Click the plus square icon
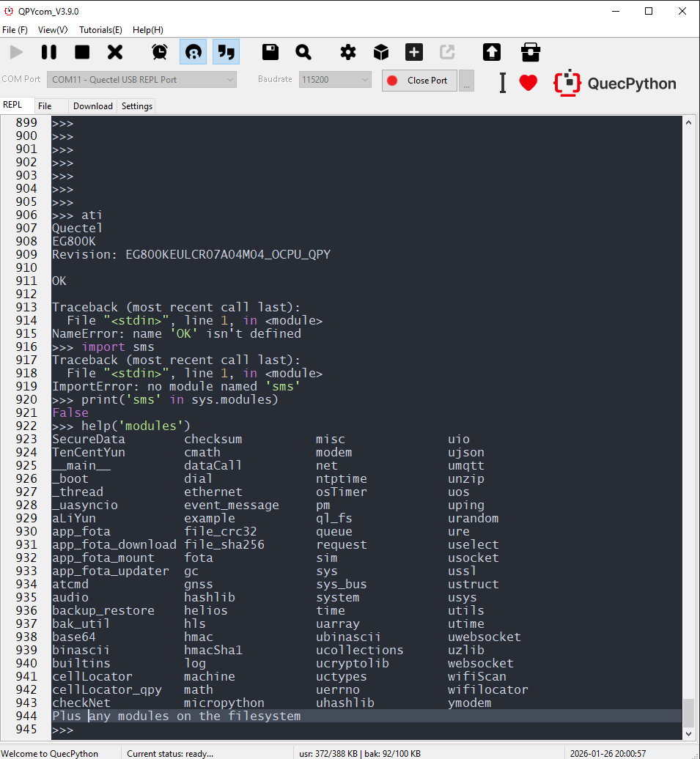This screenshot has width=700, height=759. (414, 52)
